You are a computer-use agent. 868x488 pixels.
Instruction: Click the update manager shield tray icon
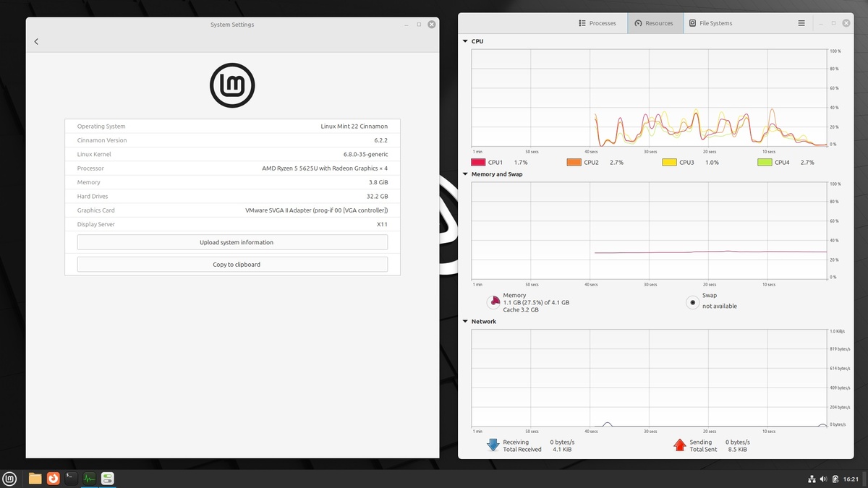tap(835, 479)
